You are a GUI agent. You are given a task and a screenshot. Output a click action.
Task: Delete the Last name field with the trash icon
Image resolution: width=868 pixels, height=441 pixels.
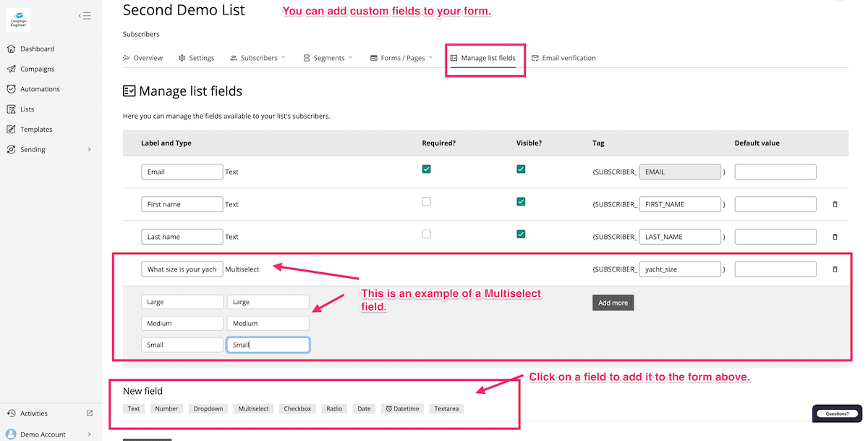point(835,237)
